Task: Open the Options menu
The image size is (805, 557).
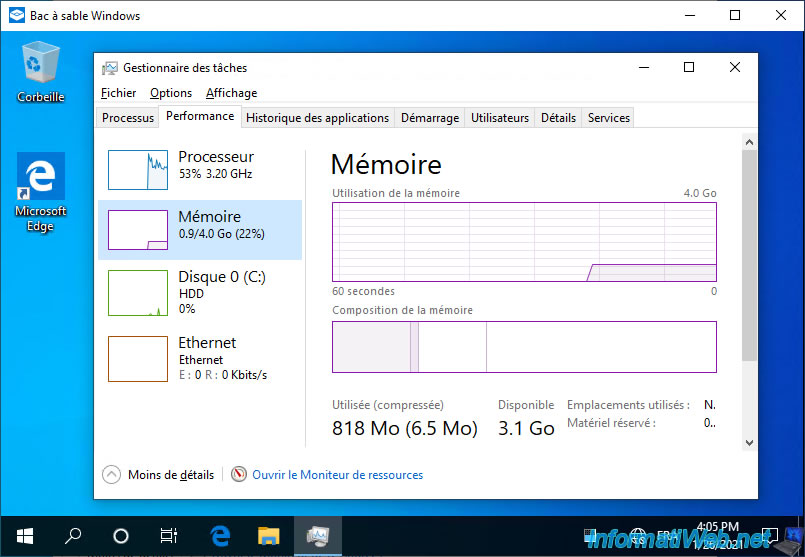Action: pos(171,93)
